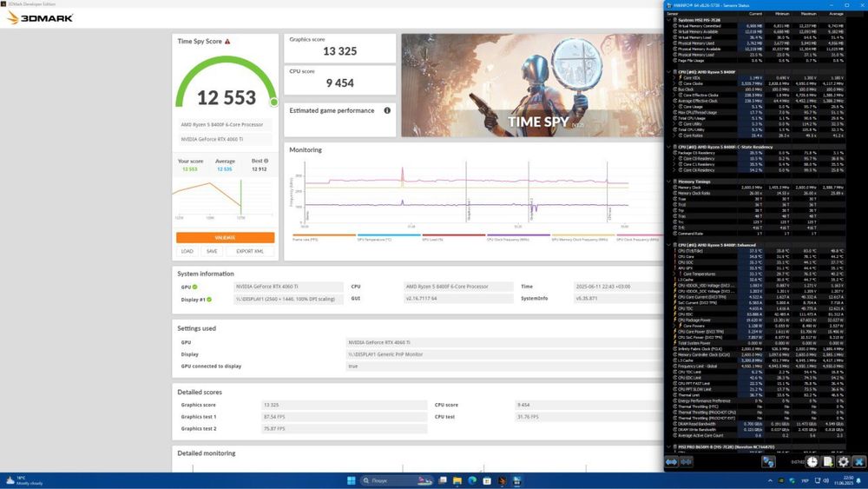Open HWiNFO sensor settings gear icon
Image resolution: width=868 pixels, height=489 pixels.
click(x=843, y=461)
